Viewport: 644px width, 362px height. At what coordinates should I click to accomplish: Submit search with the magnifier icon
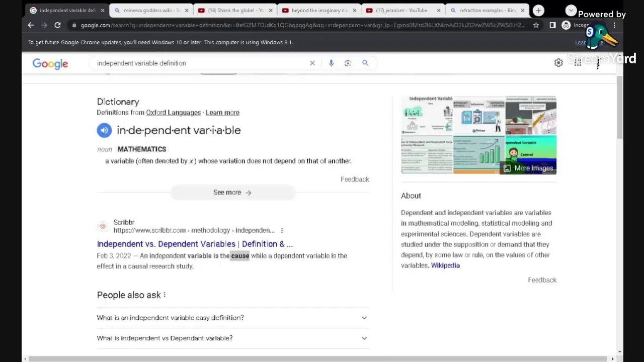365,63
